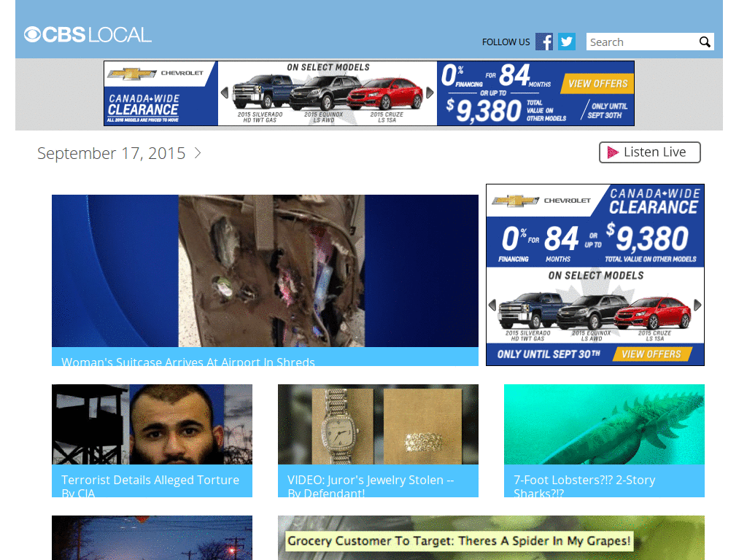
Task: Click View Offers in the top banner ad
Action: coord(598,84)
